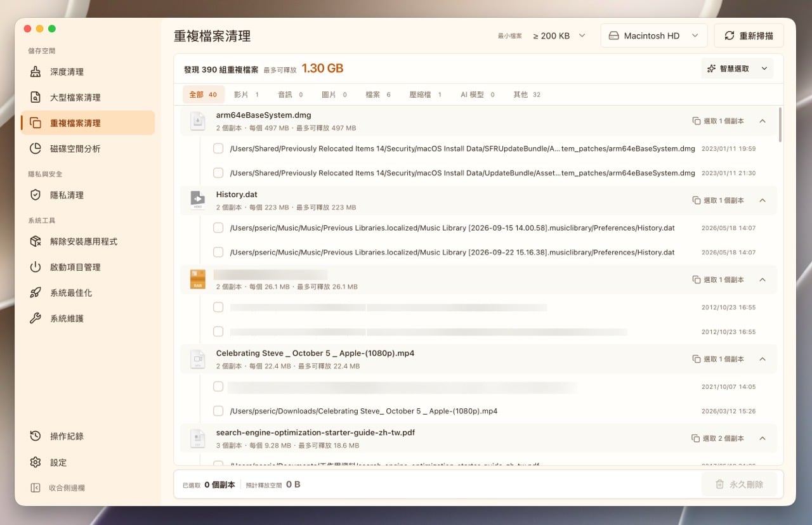The width and height of the screenshot is (812, 525).
Task: Switch to the 其他 tab
Action: pos(527,94)
